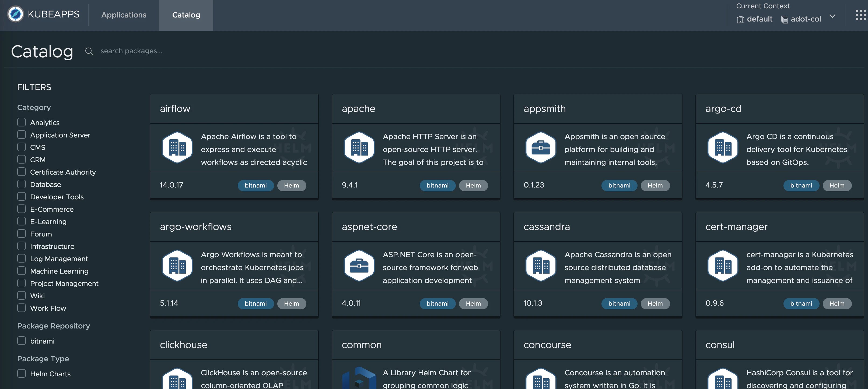Open the cassandra package card title

click(547, 227)
